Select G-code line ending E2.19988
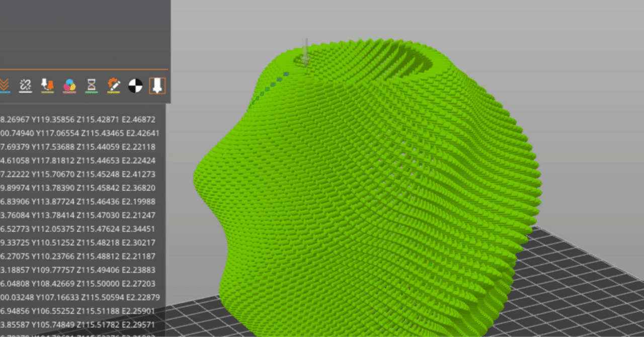This screenshot has width=644, height=337. click(78, 201)
